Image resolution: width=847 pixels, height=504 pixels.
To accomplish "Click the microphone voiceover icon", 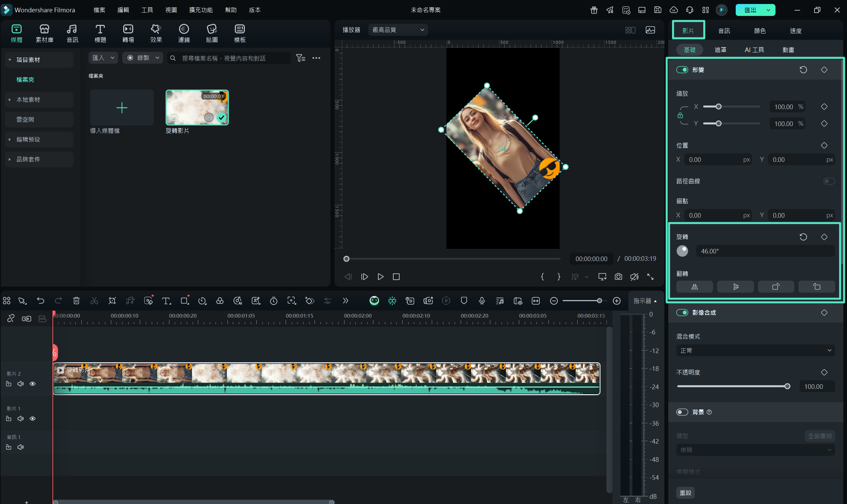I will (482, 301).
